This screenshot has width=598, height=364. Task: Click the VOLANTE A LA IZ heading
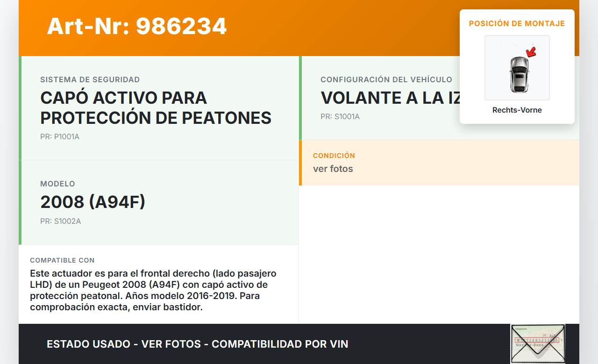pyautogui.click(x=390, y=98)
